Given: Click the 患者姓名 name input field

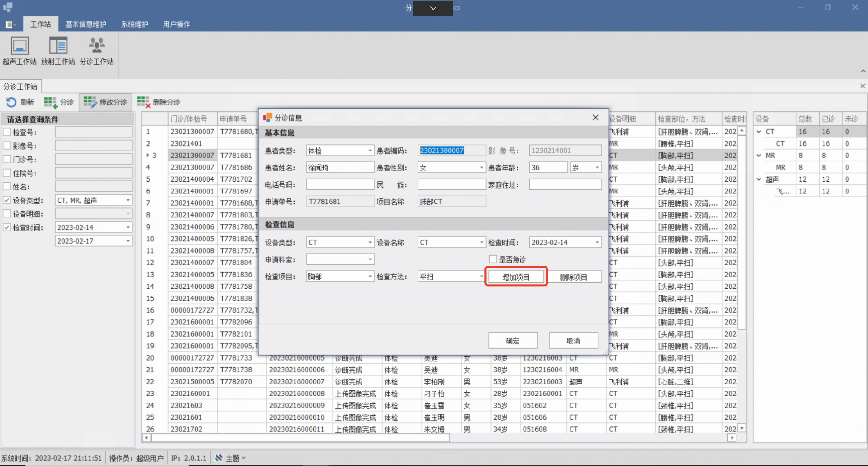Looking at the screenshot, I should [340, 168].
